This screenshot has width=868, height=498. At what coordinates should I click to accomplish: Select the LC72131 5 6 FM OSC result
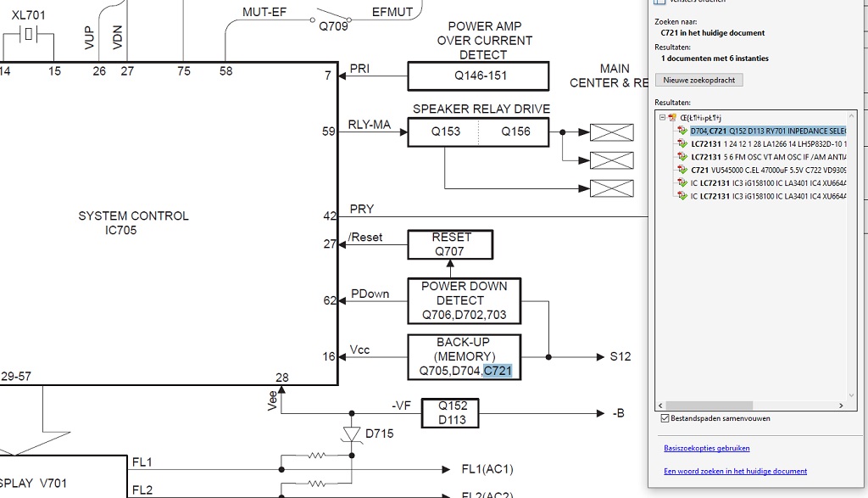coord(768,157)
